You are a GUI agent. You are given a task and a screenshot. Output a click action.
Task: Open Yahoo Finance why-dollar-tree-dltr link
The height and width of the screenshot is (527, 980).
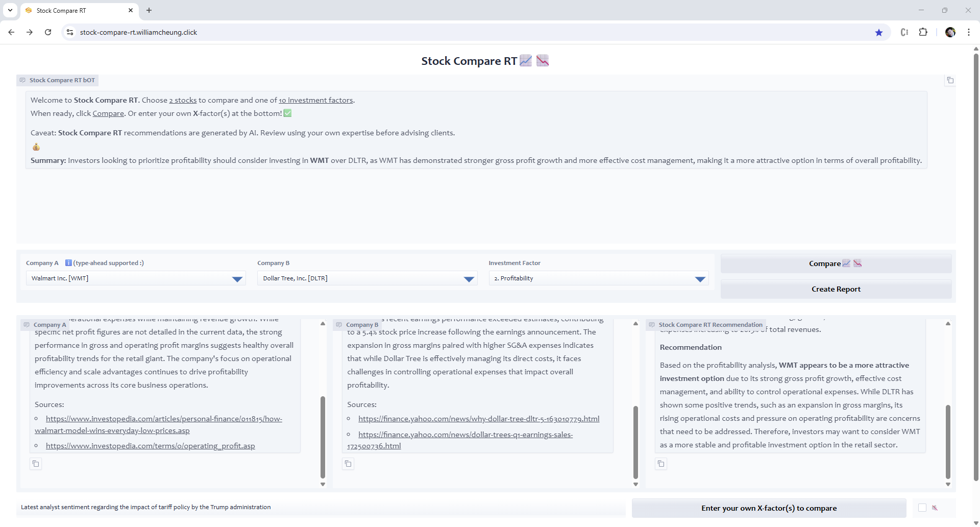tap(479, 419)
